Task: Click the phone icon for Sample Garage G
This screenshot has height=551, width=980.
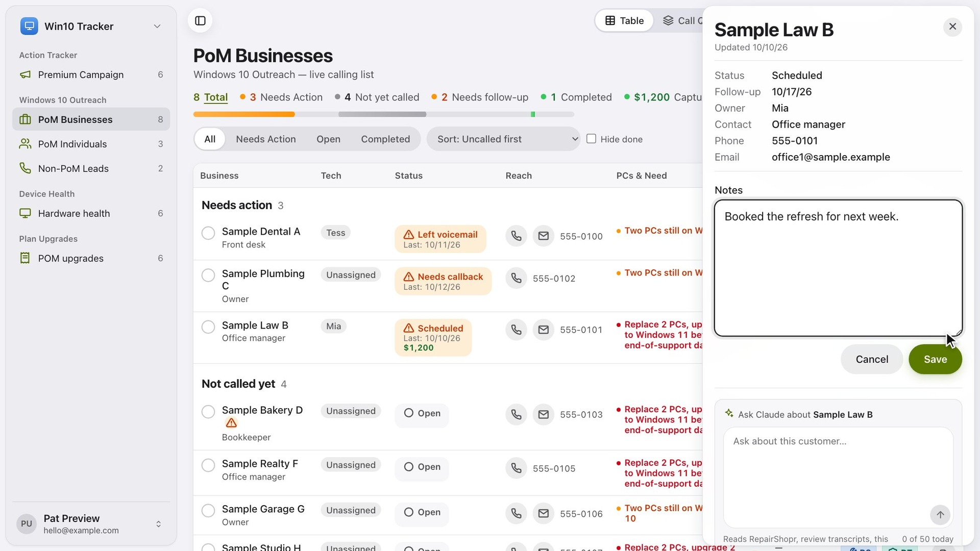Action: point(516,514)
